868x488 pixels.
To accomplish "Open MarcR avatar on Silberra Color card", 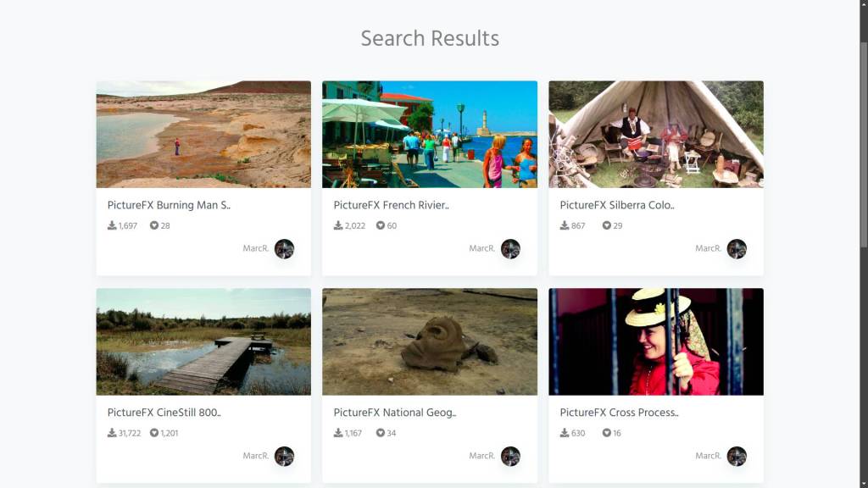I will click(737, 249).
